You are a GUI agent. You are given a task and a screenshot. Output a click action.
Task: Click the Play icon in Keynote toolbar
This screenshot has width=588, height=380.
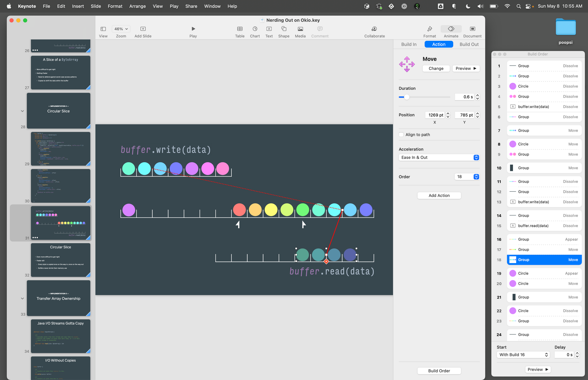193,29
